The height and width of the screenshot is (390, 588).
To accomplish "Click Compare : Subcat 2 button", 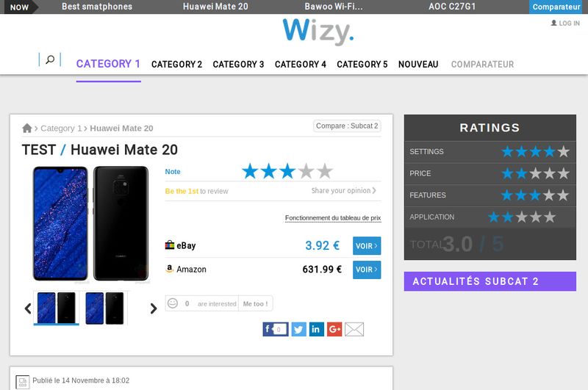I will [x=347, y=126].
